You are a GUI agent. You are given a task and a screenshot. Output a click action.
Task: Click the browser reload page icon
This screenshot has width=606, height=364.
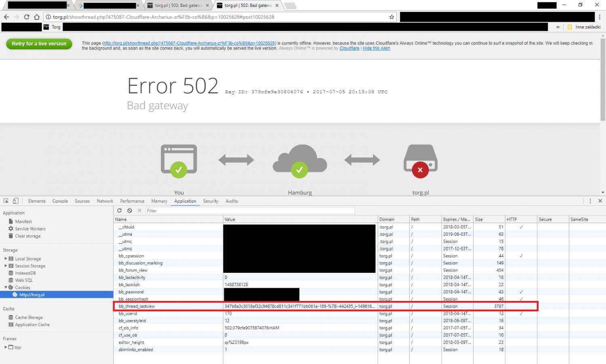(x=27, y=17)
